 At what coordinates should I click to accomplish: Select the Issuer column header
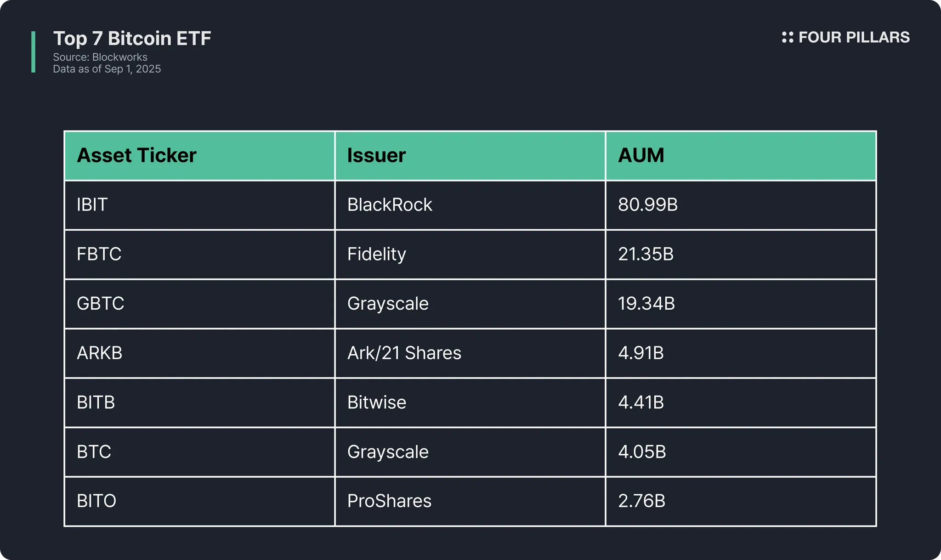[x=376, y=155]
